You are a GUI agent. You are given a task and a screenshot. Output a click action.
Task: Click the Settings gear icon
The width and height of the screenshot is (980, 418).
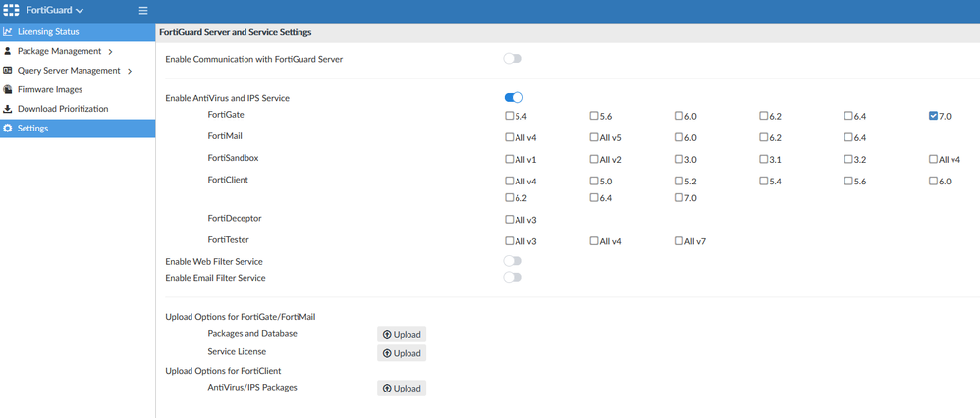[x=8, y=128]
